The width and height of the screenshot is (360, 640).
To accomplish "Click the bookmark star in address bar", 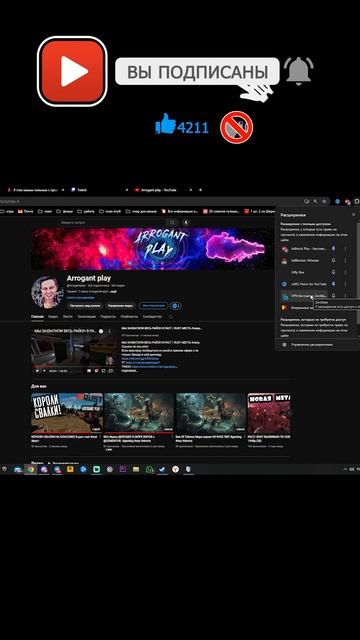I will coord(324,201).
